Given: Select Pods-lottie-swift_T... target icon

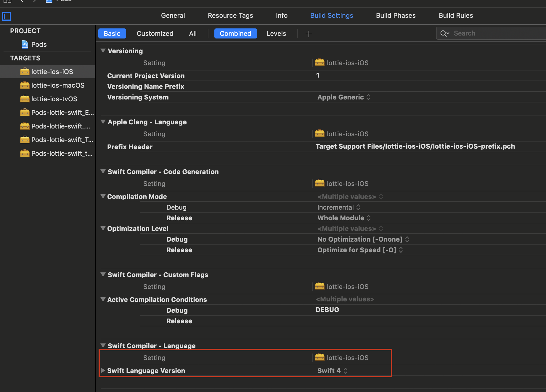Looking at the screenshot, I should click(25, 140).
